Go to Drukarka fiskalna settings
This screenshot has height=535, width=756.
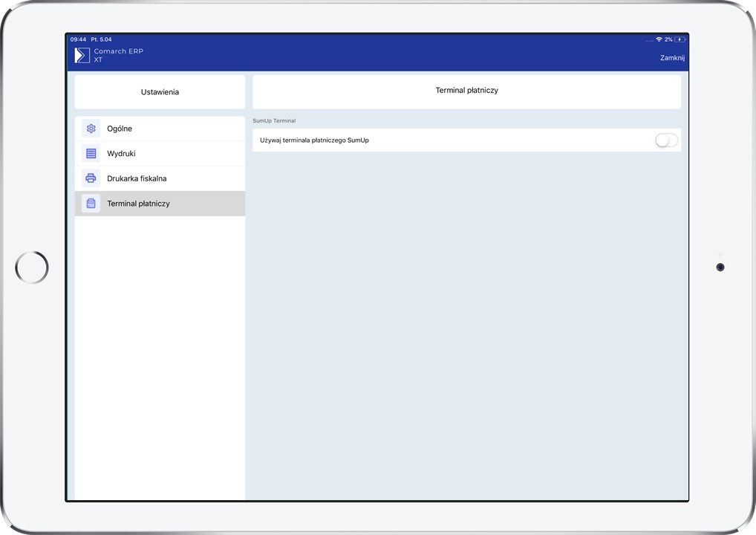pyautogui.click(x=137, y=178)
